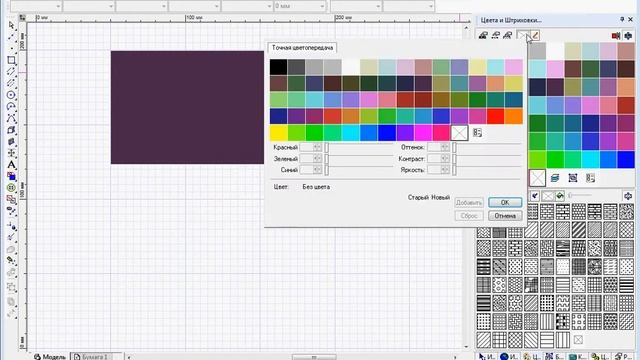Click the Зеленый value stepper arrows

coord(317,158)
